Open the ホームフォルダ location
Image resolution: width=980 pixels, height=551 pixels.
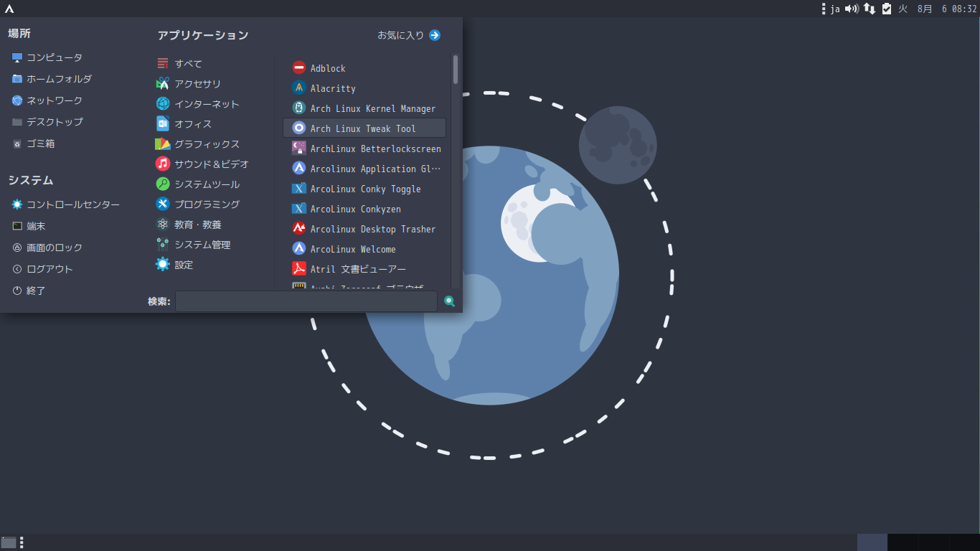point(52,79)
